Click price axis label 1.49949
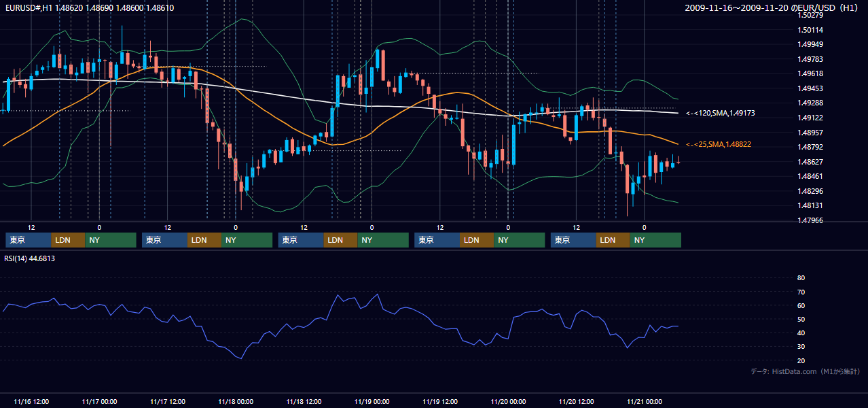Screen dimensions: 868x408 (x=810, y=44)
